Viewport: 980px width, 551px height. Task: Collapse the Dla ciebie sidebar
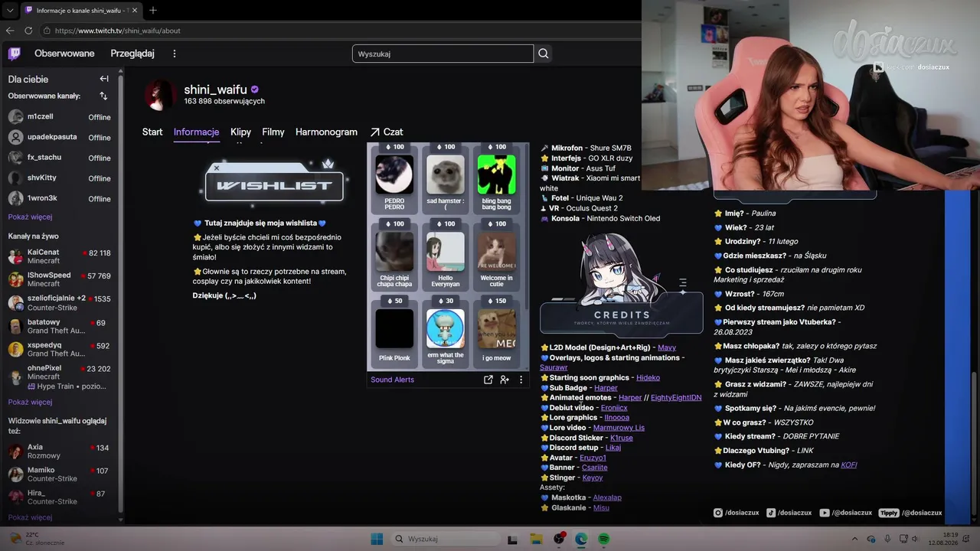[x=104, y=79]
